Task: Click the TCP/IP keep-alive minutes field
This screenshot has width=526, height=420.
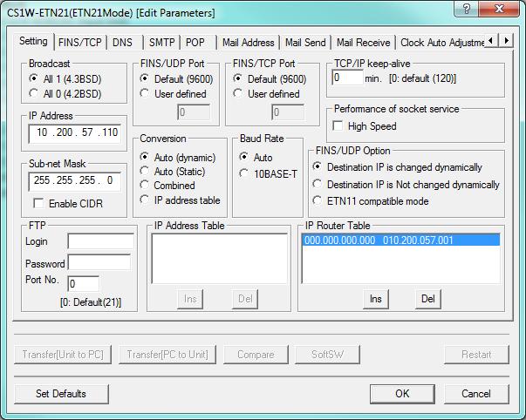Action: pos(347,78)
